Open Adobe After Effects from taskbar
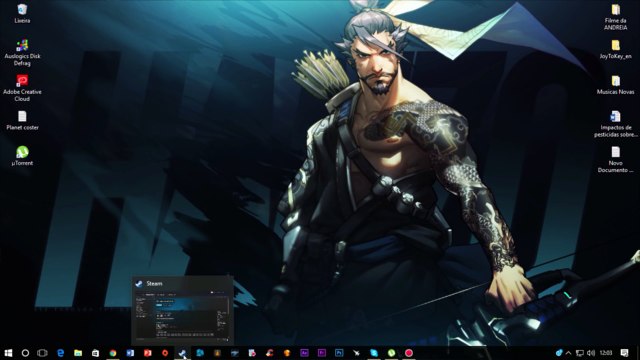640x360 pixels. click(304, 353)
